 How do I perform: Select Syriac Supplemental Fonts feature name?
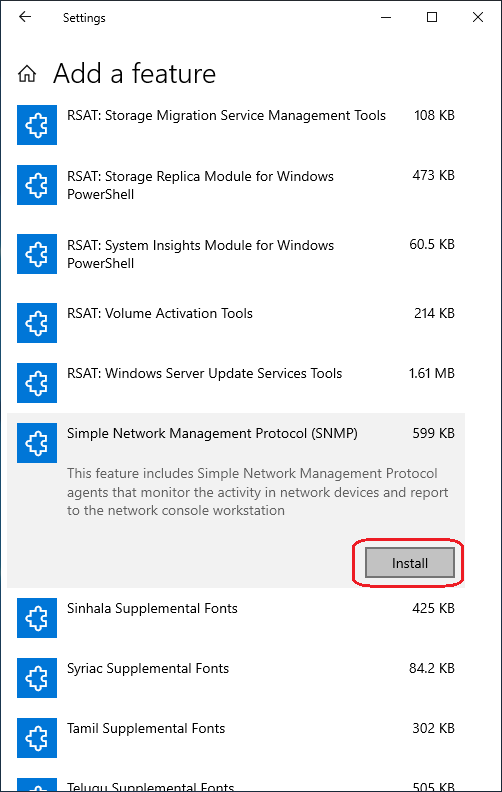click(148, 668)
